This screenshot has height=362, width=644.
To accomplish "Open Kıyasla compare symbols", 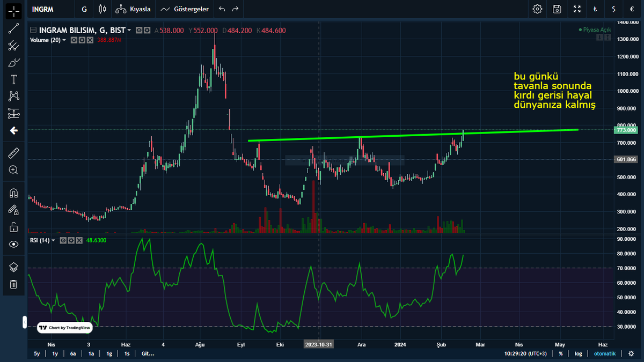I will pos(133,9).
